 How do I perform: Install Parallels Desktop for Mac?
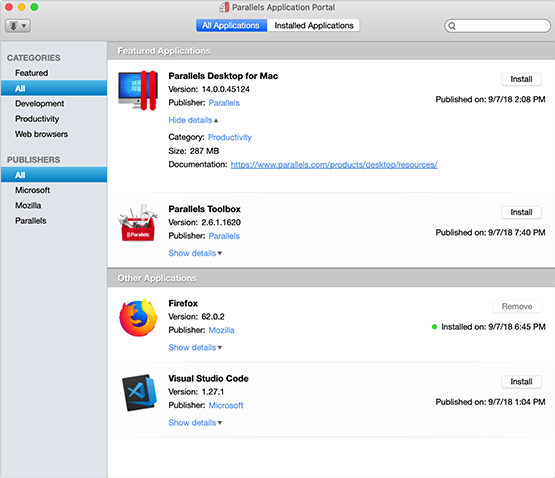tap(521, 79)
